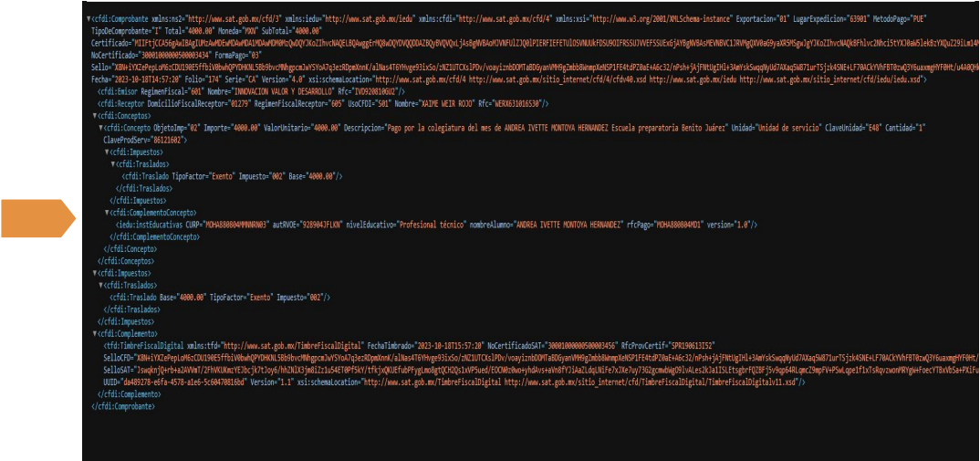Click the ClaveProdServ "86121602" value
Image resolution: width=980 pixels, height=461 pixels.
170,141
